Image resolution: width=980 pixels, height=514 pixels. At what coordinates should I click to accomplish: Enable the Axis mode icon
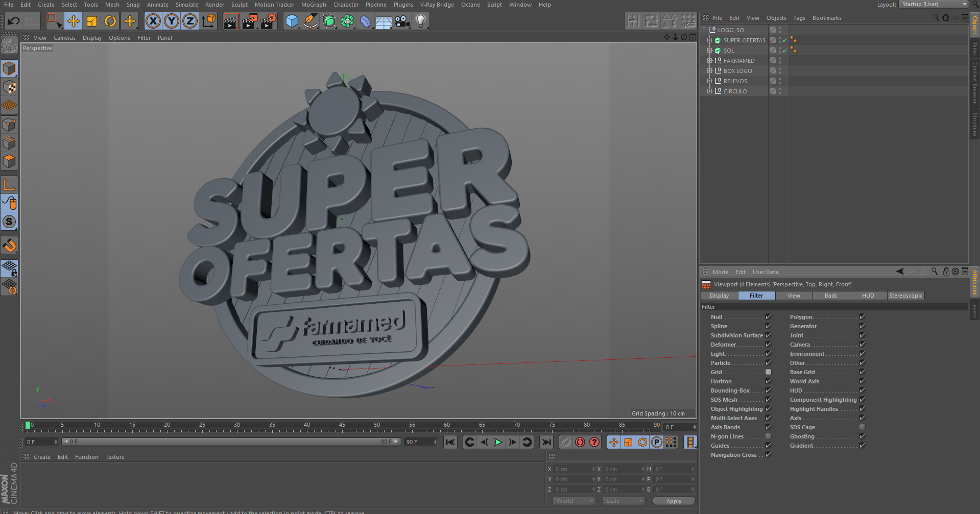click(9, 184)
